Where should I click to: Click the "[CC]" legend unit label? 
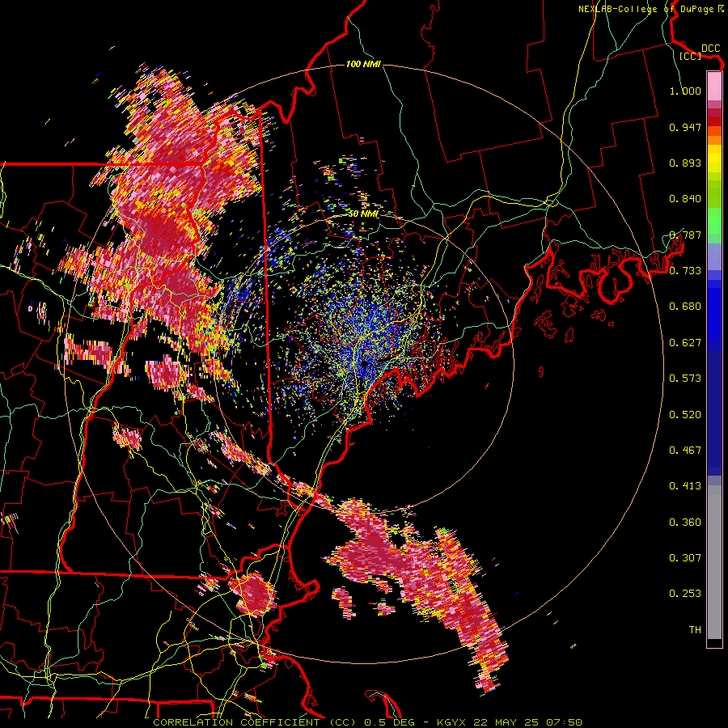pos(691,56)
